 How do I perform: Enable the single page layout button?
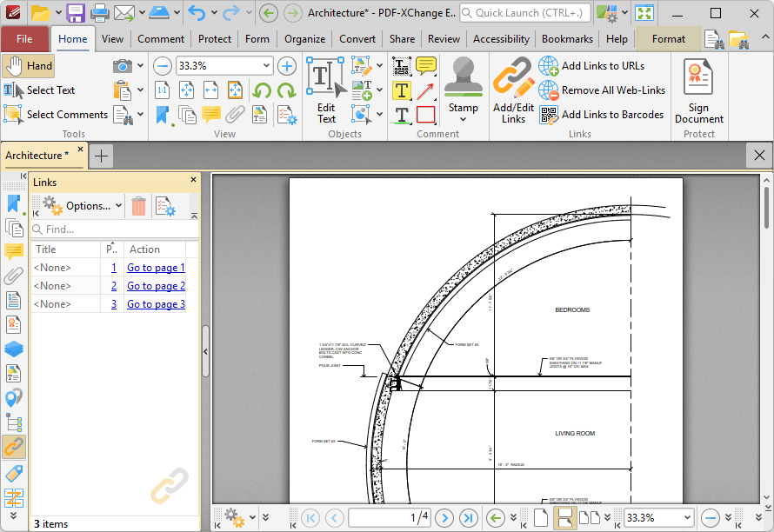point(541,518)
